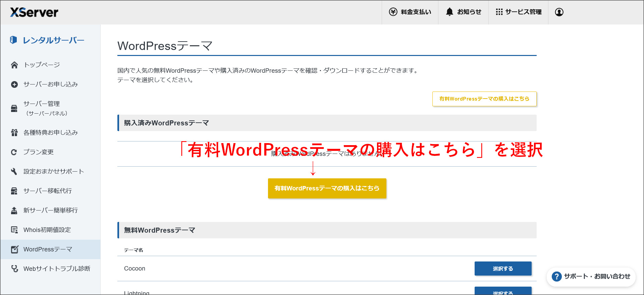
Task: Select Whois初期値設定 in the sidebar
Action: click(50, 230)
